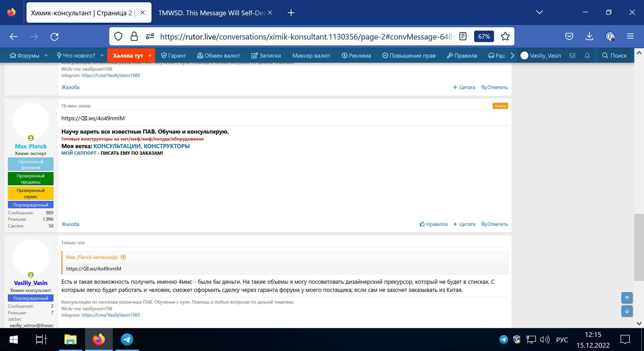Viewport: 644px width, 351px height.
Task: Open site permissions icon in address bar
Action: point(150,36)
